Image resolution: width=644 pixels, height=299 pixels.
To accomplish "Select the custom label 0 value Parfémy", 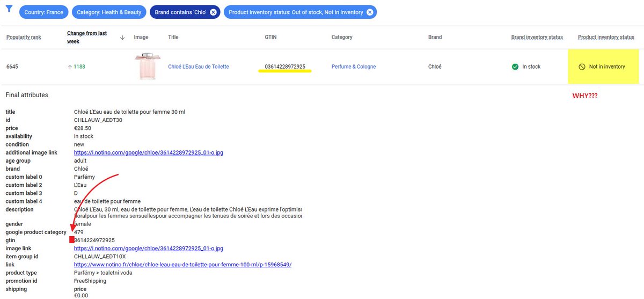I will point(85,177).
